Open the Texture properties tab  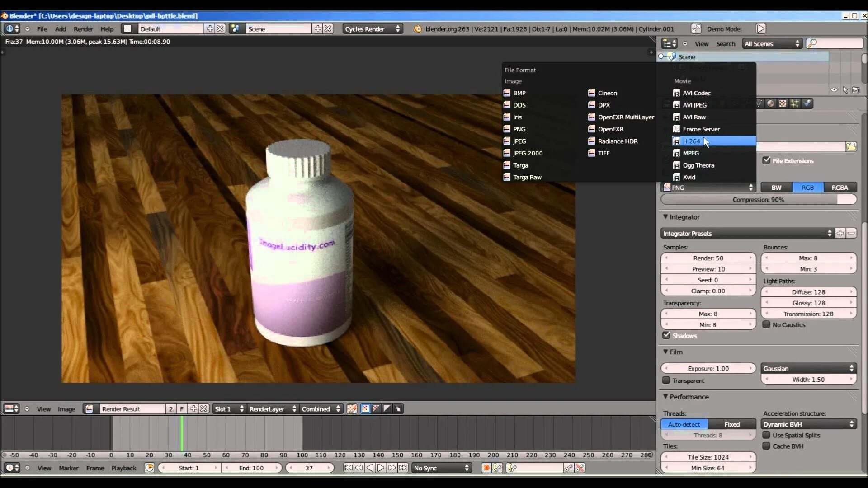click(783, 103)
